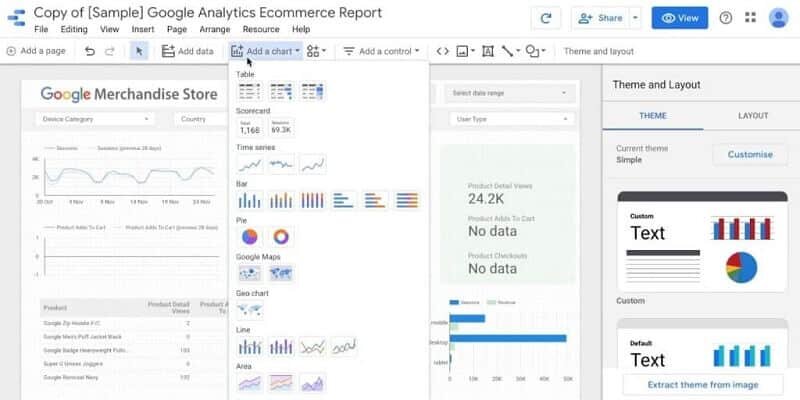The image size is (800, 400).
Task: Choose the smoothed line chart icon
Action: (x=344, y=346)
